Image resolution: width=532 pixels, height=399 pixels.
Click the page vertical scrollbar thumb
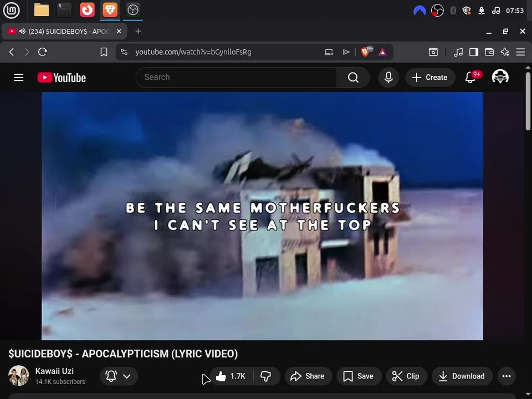[x=528, y=101]
